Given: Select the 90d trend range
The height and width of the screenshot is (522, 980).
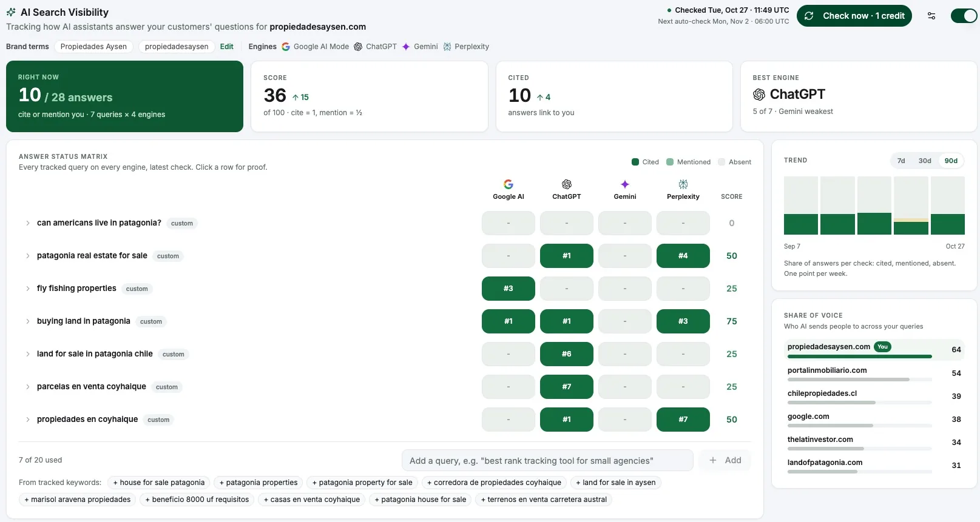Looking at the screenshot, I should pyautogui.click(x=951, y=161).
